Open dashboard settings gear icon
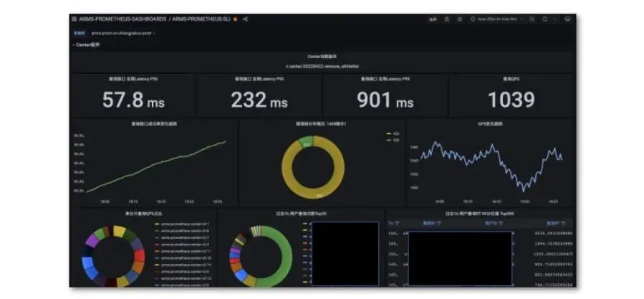This screenshot has height=299, width=644. (x=460, y=19)
